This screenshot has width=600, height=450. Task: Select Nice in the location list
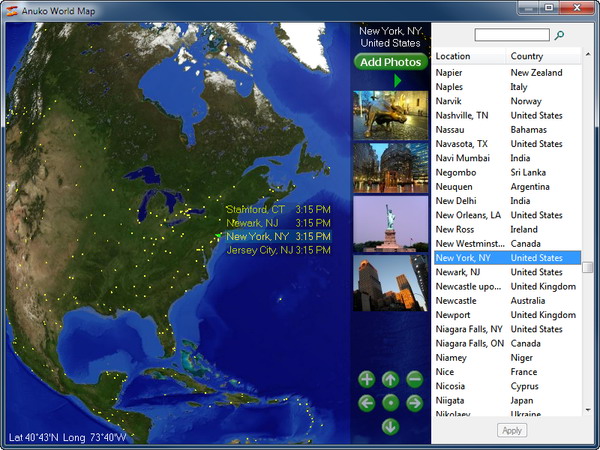[x=507, y=372]
